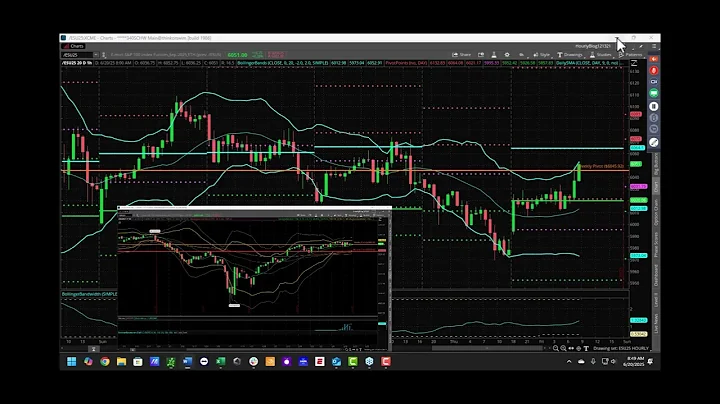Click the green thinkorswim taskbar icon
720x404 pixels.
[x=171, y=362]
